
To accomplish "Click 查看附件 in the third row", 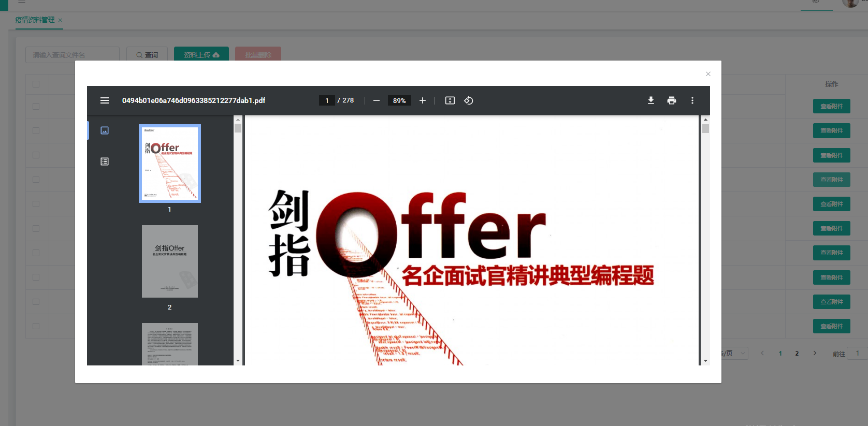I will coord(832,155).
